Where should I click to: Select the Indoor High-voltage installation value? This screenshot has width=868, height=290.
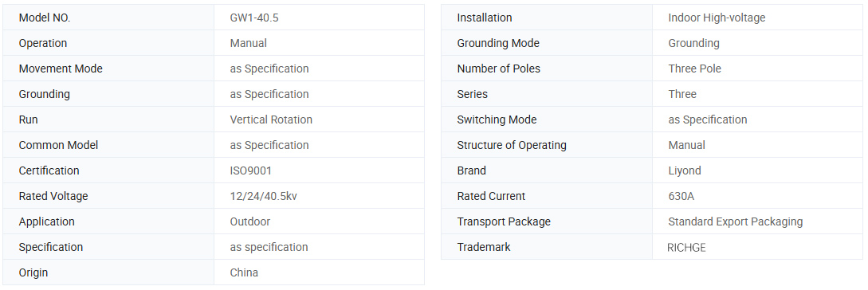point(717,18)
